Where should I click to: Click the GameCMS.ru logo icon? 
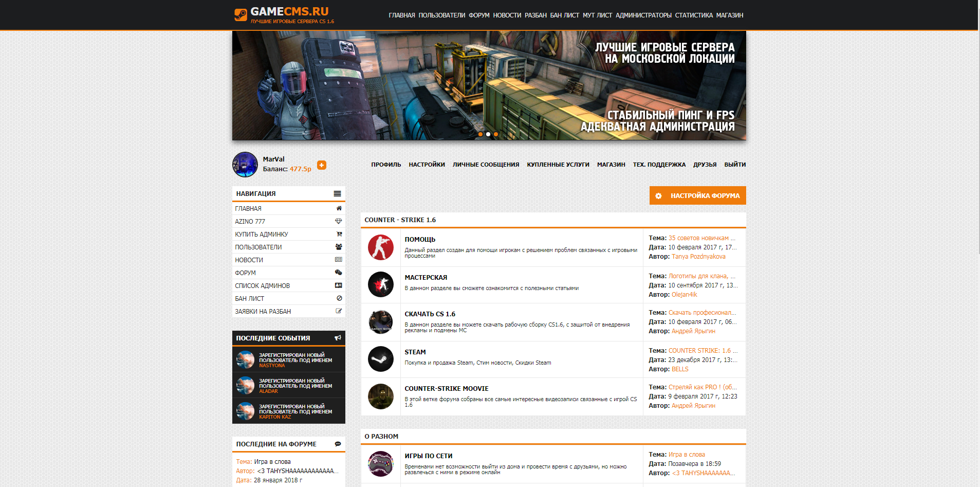coord(241,15)
